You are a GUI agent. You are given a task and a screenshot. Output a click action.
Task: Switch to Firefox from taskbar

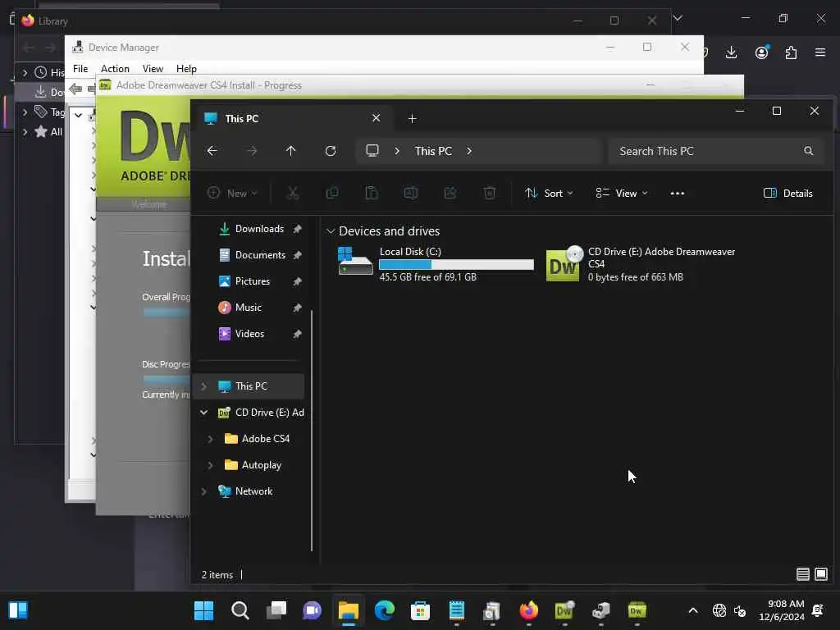click(x=529, y=610)
